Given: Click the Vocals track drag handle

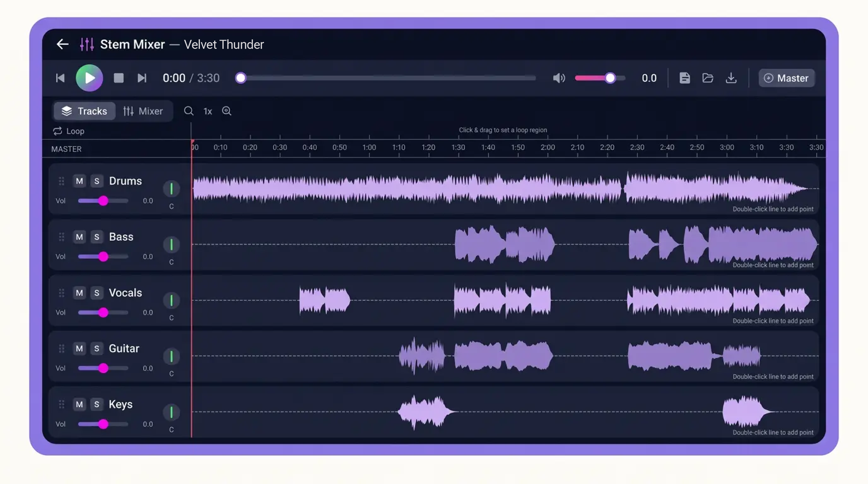Looking at the screenshot, I should pyautogui.click(x=61, y=293).
